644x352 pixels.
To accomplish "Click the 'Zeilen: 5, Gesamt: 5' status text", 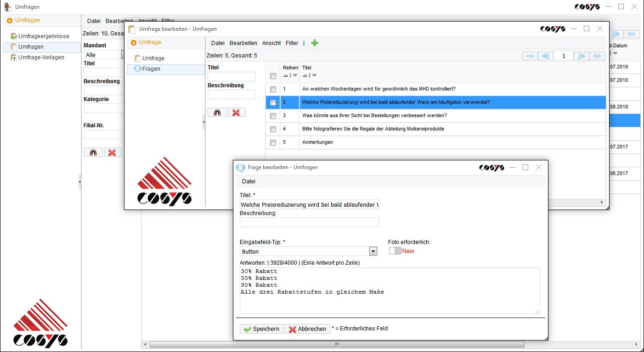I will click(232, 56).
